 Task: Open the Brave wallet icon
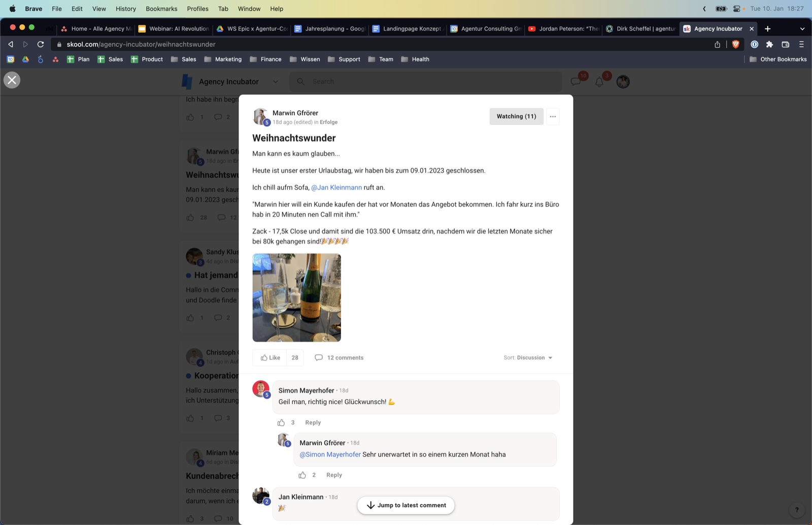[785, 44]
